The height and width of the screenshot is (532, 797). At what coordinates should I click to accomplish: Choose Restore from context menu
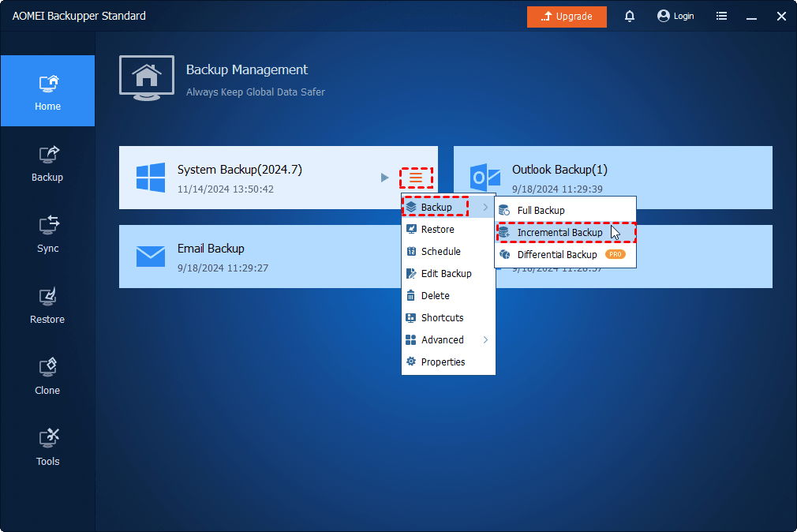coord(448,230)
